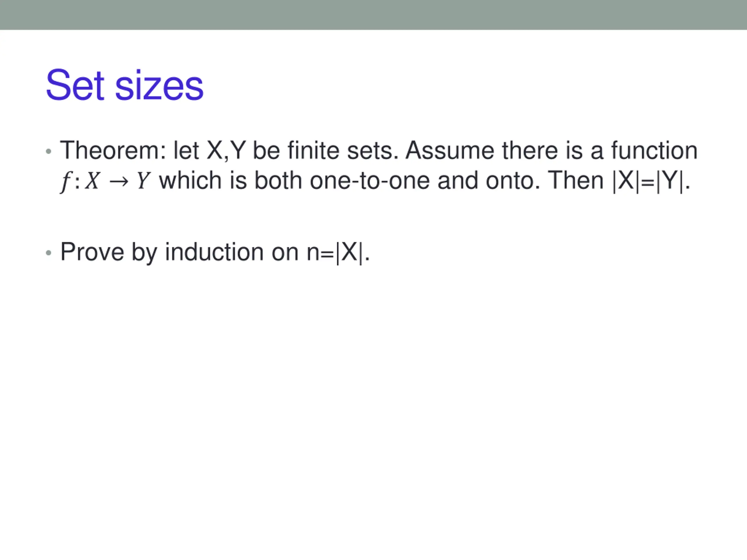747x560 pixels.
Task: Click the word 'both' in the theorem
Action: pyautogui.click(x=278, y=181)
